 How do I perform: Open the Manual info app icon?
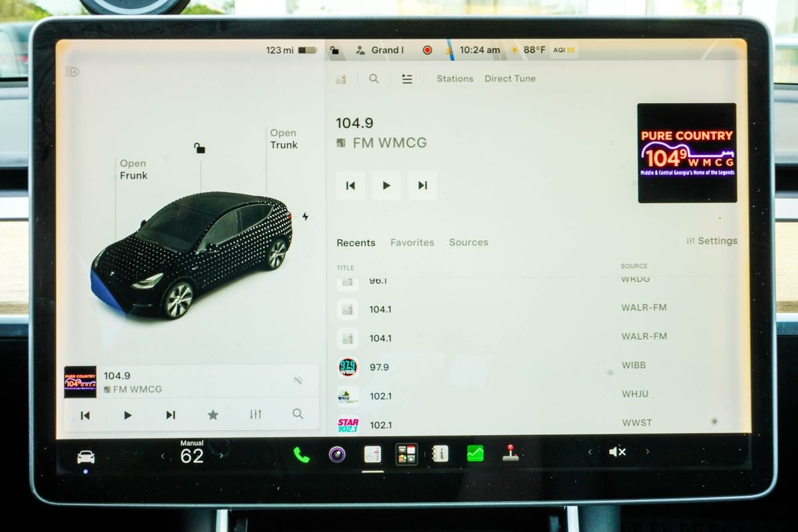(440, 454)
